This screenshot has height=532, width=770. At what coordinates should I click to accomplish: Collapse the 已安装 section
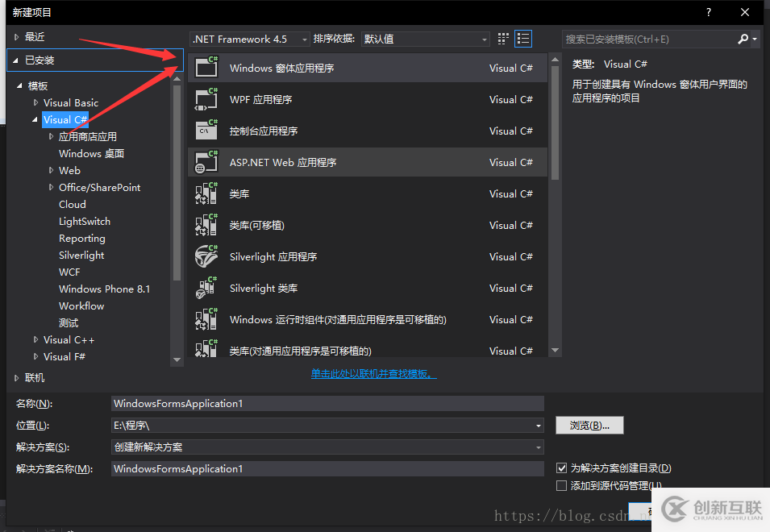pos(15,60)
